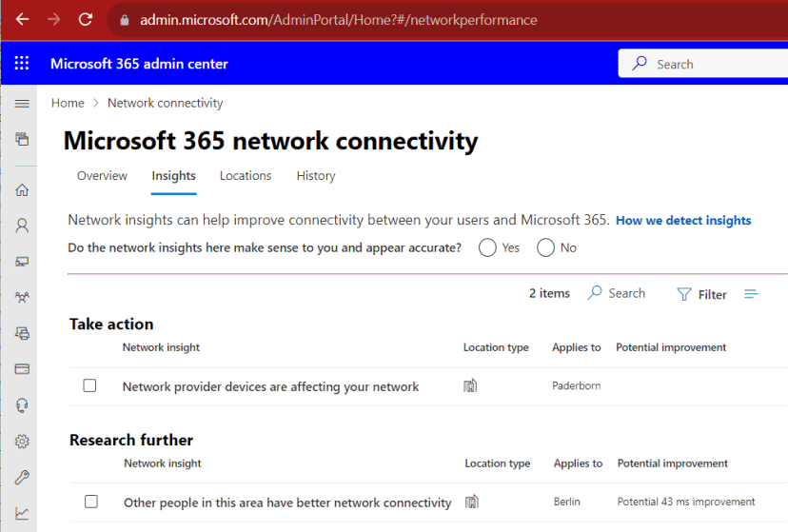
Task: Click the 2 items count
Action: [x=549, y=293]
